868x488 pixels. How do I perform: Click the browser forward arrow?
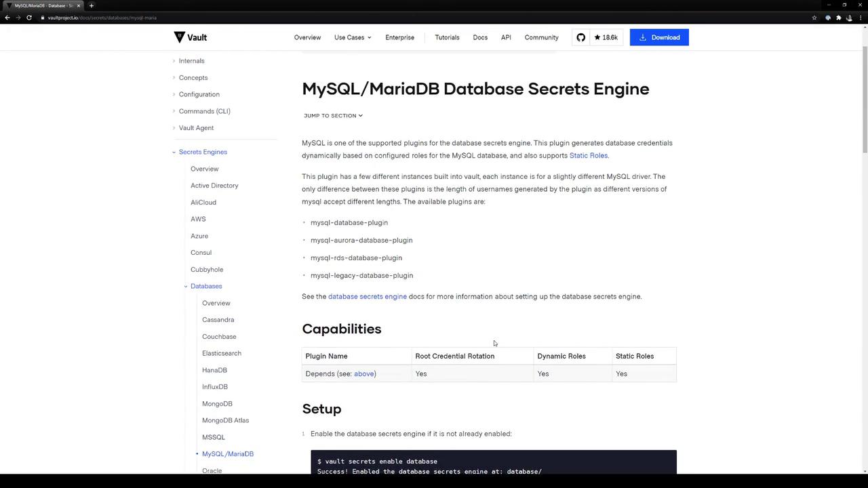click(x=18, y=18)
